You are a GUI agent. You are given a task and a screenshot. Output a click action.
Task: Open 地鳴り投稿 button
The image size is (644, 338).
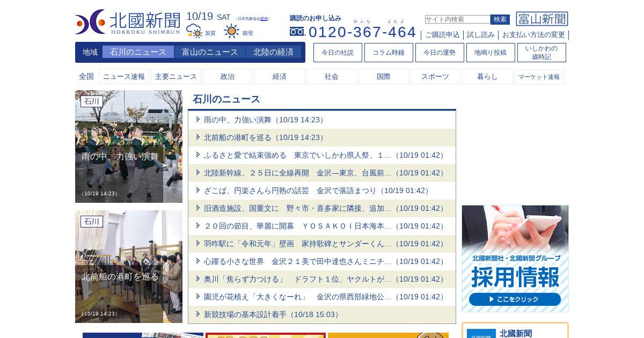pyautogui.click(x=491, y=53)
